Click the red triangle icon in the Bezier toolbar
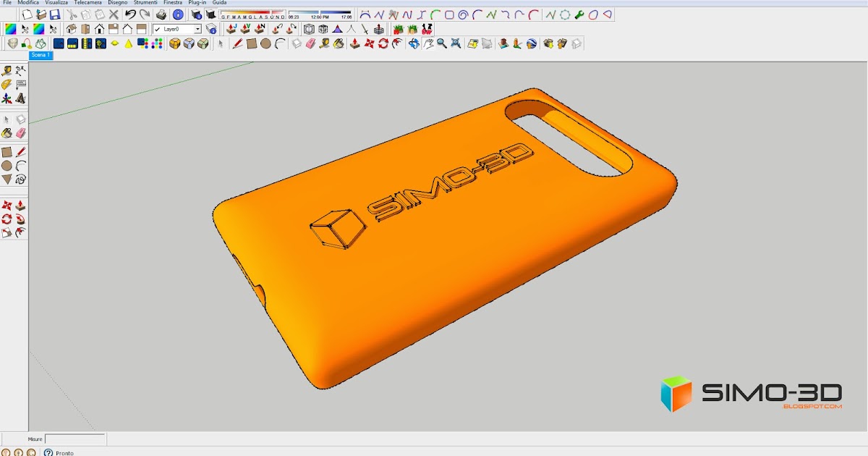This screenshot has width=868, height=456. [608, 14]
